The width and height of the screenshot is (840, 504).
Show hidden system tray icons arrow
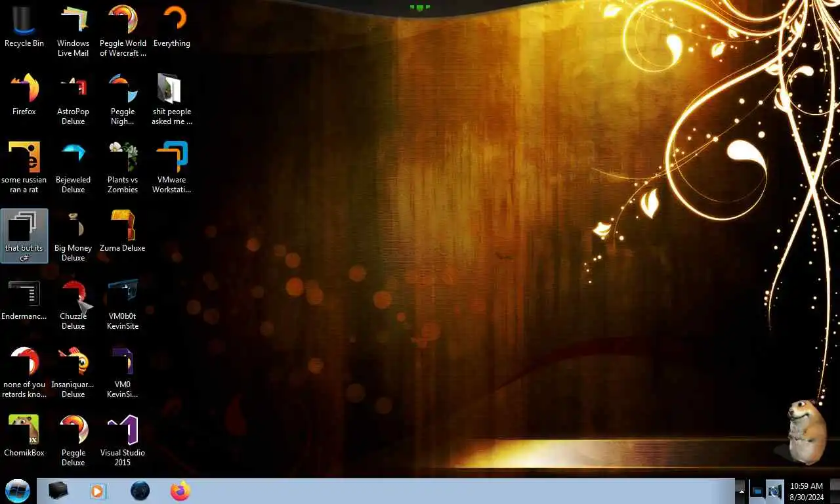pyautogui.click(x=742, y=491)
